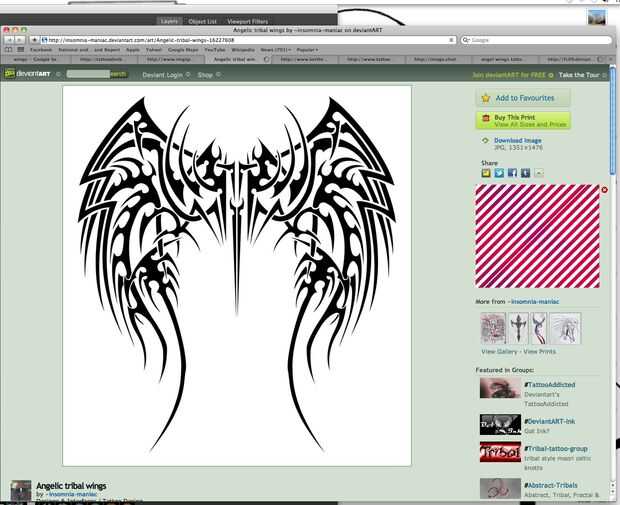Open Facebook bookmark
620x505 pixels.
click(41, 50)
